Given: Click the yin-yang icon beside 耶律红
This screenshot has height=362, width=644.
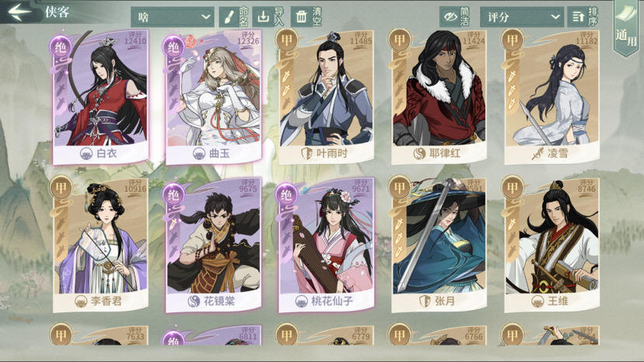Looking at the screenshot, I should (x=419, y=154).
